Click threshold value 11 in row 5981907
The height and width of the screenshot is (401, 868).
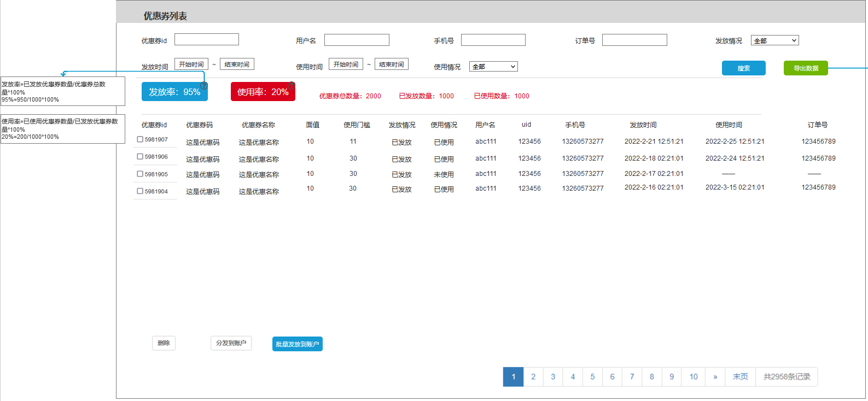[x=353, y=141]
